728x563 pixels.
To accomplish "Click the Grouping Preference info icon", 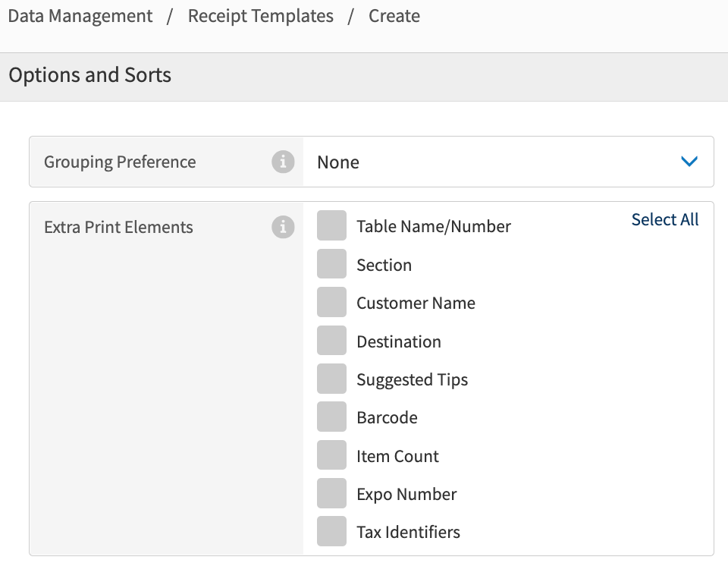I will [x=283, y=162].
